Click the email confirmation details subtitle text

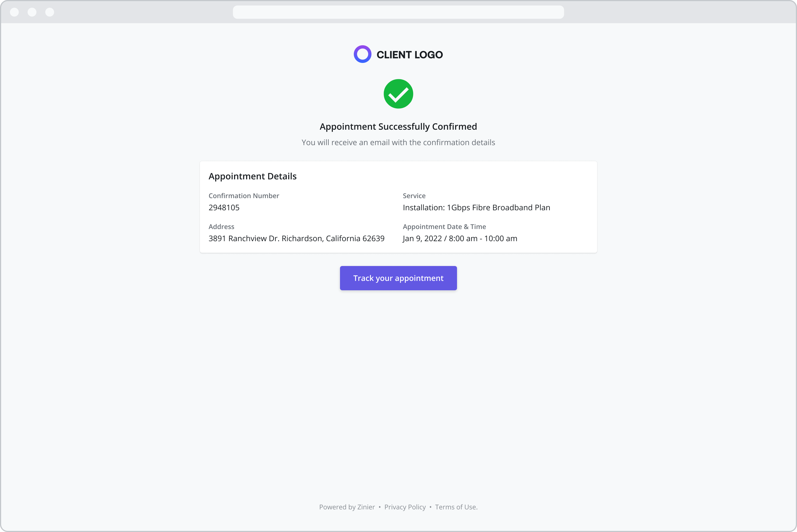point(398,142)
